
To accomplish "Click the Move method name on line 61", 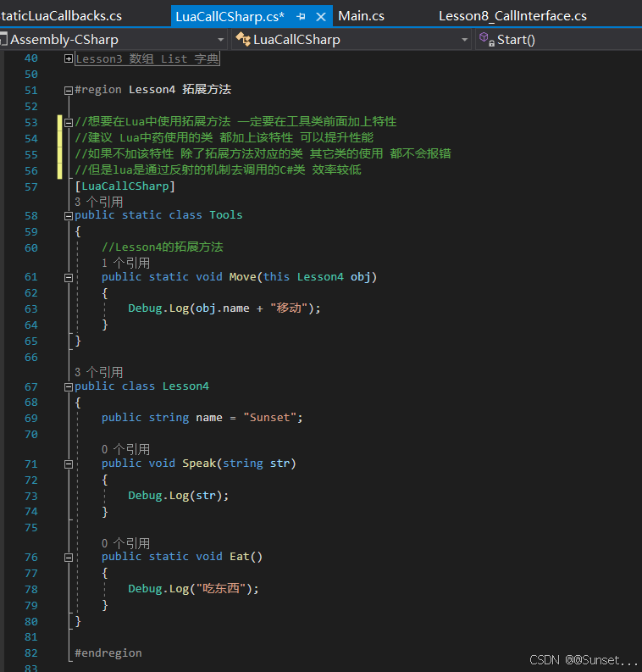I will click(x=242, y=276).
